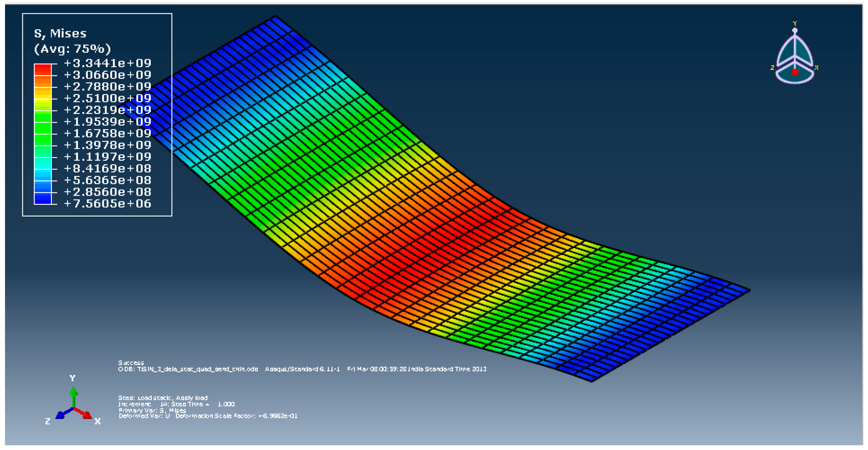Screen dimensions: 868x450
Task: Click the '(Avg: 75%)' legend text
Action: 72,49
